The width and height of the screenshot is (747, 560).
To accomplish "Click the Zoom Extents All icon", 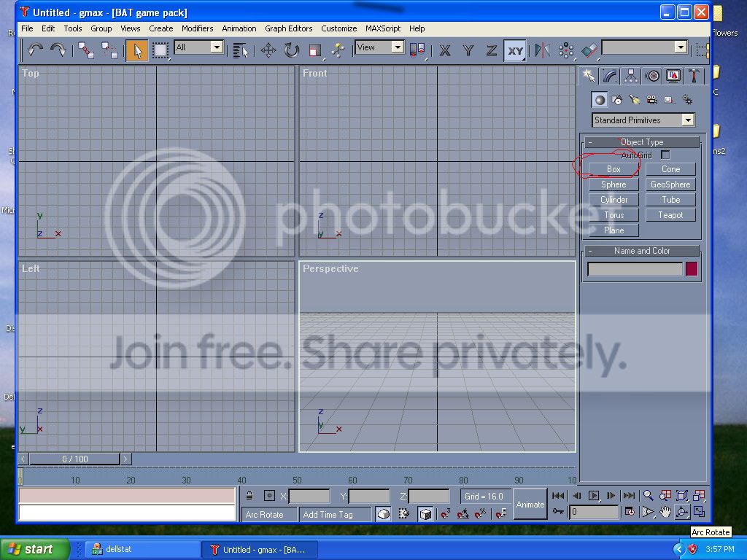I will point(699,496).
